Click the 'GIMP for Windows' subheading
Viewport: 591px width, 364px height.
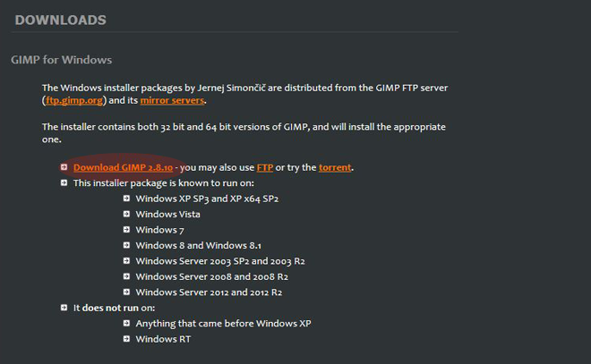pos(61,60)
